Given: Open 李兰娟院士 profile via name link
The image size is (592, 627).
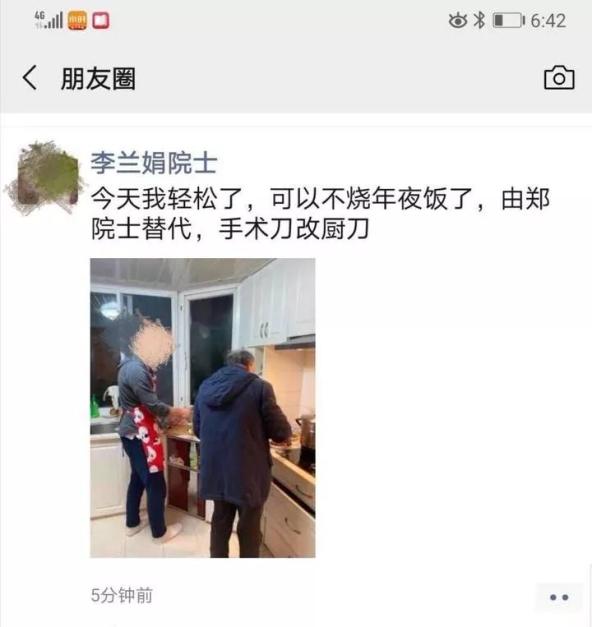Looking at the screenshot, I should click(154, 163).
